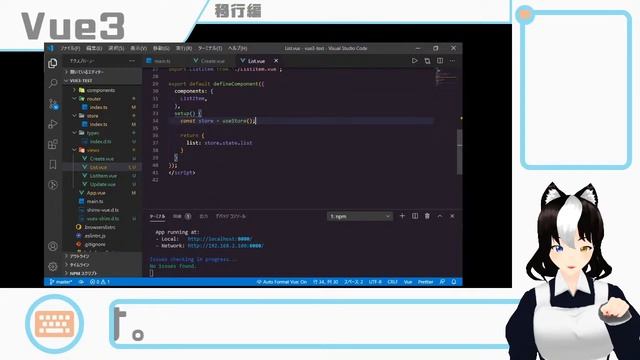Open Explorer panel More Actions ellipsis

click(x=132, y=61)
